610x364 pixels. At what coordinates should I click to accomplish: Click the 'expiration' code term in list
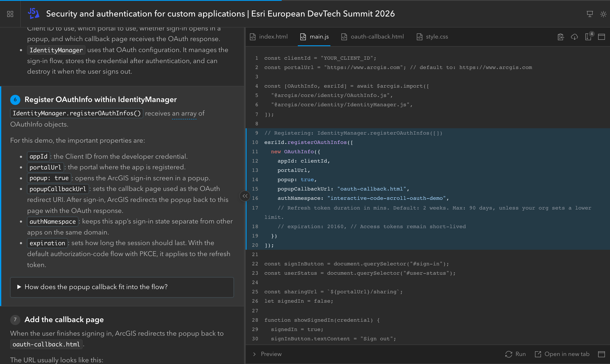point(47,243)
